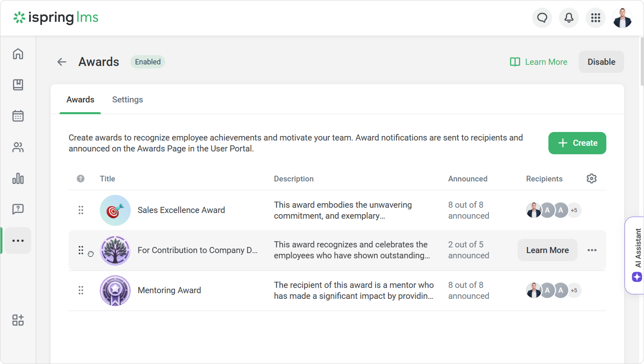Select the Awards tab

[x=80, y=99]
